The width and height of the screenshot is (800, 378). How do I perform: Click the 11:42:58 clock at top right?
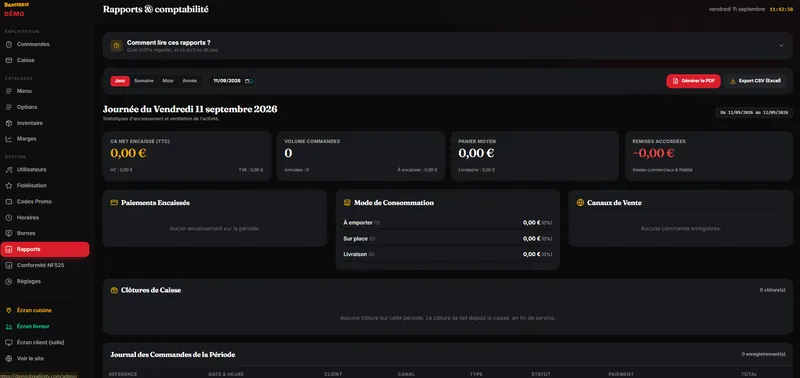coord(781,9)
